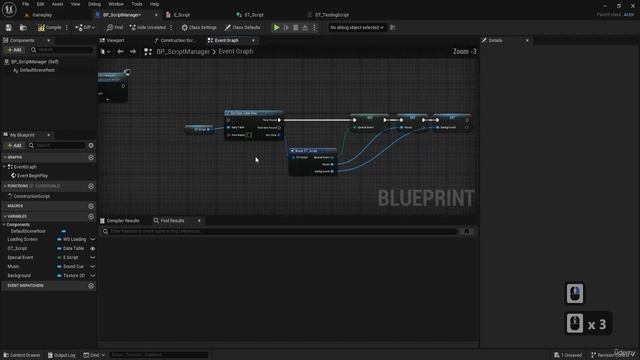Navigate back in graph history
The image size is (640, 360).
120,52
